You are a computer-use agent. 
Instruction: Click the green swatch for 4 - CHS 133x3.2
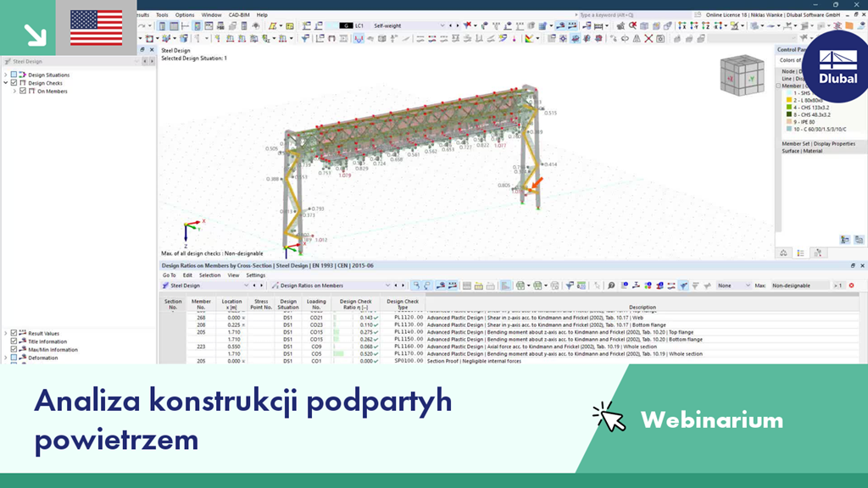pyautogui.click(x=789, y=108)
